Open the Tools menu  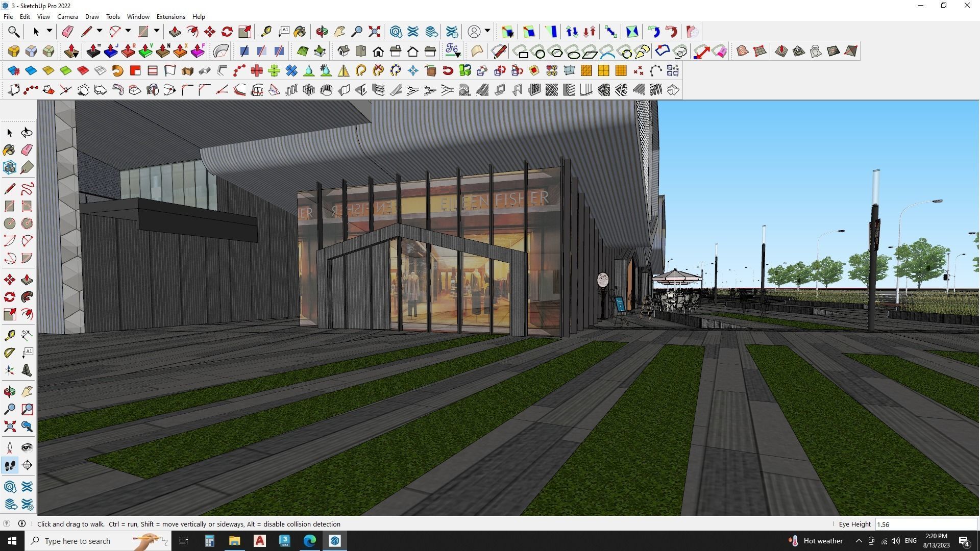click(113, 16)
